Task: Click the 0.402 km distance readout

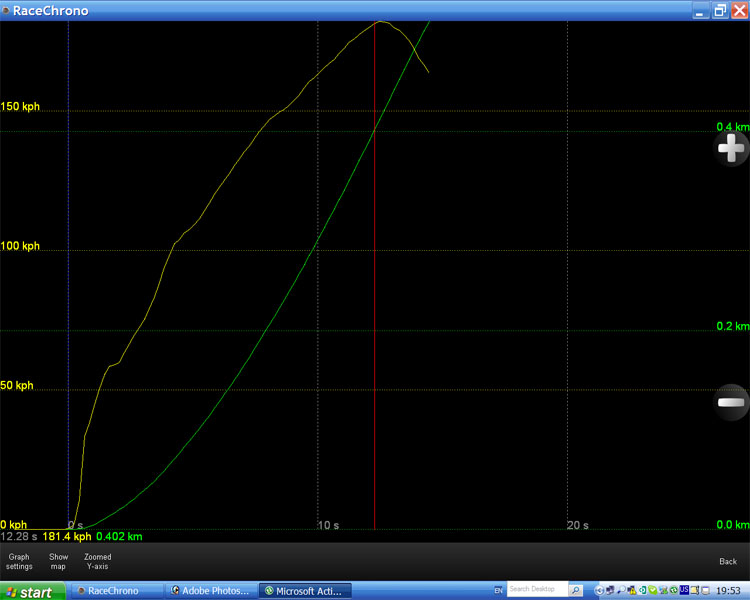Action: coord(119,536)
